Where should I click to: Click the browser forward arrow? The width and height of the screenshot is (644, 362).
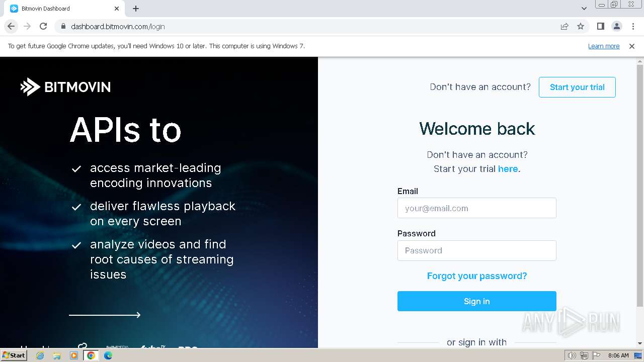pos(27,26)
